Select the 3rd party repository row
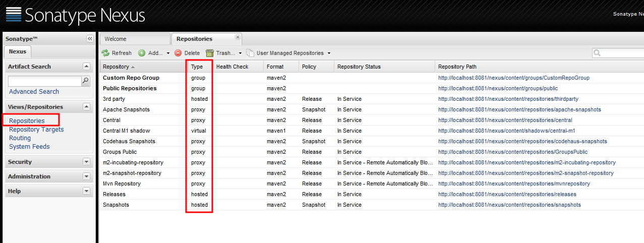This screenshot has height=243, width=644. coord(372,99)
